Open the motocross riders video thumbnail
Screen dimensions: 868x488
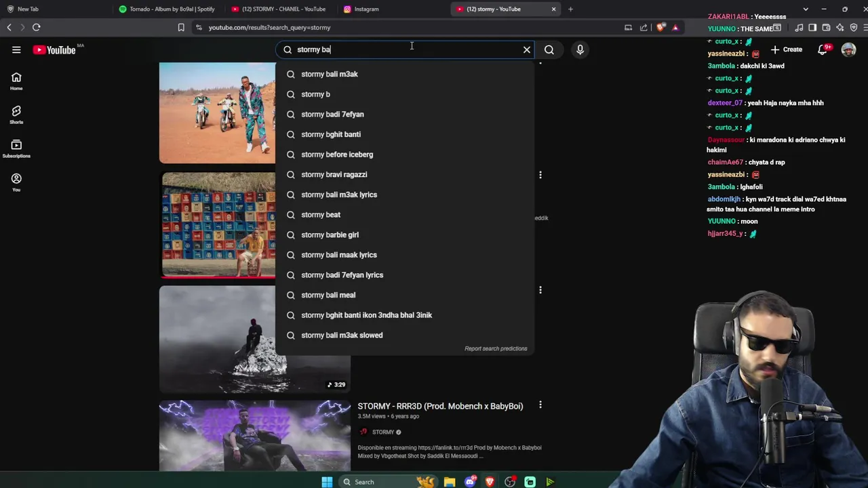[x=217, y=113]
